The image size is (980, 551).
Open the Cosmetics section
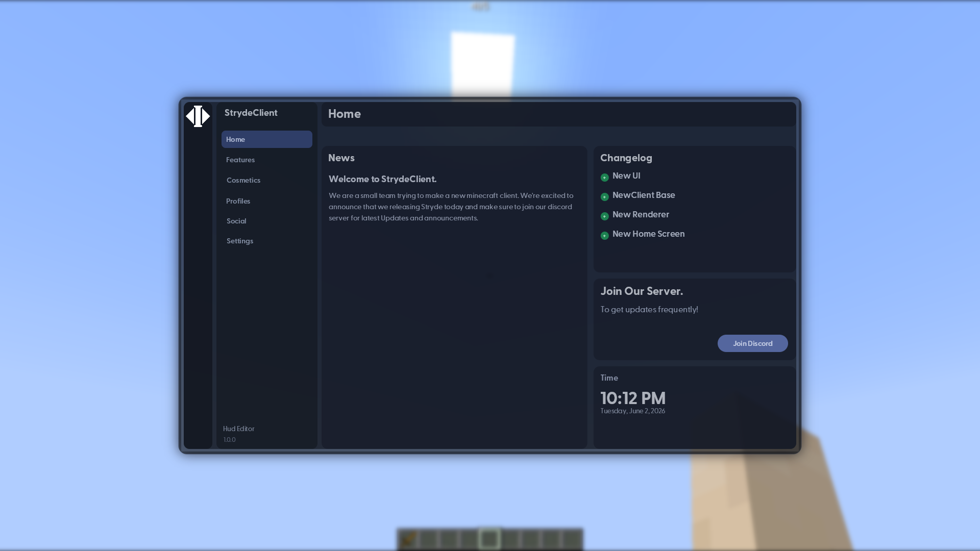point(243,180)
